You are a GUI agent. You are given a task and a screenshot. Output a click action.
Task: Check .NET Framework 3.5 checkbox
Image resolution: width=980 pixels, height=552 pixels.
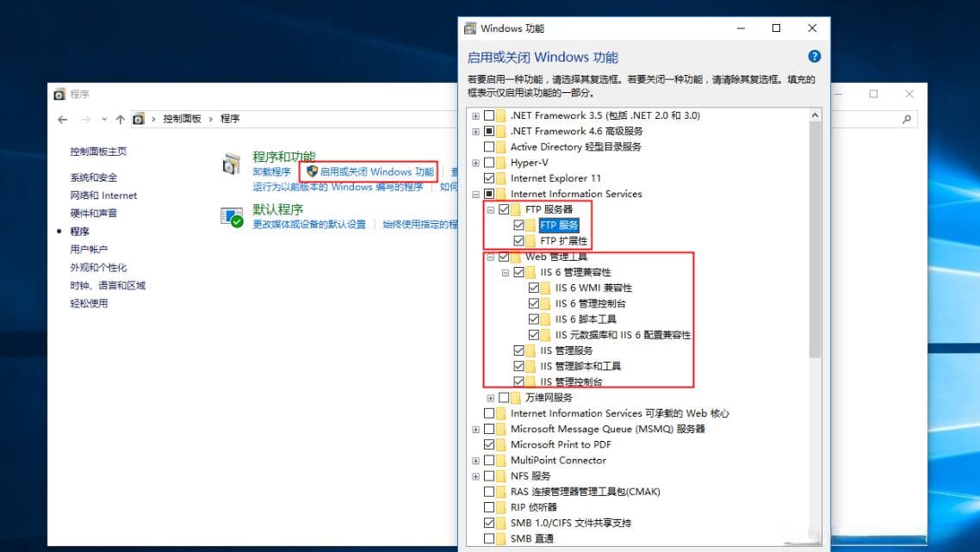click(x=489, y=115)
